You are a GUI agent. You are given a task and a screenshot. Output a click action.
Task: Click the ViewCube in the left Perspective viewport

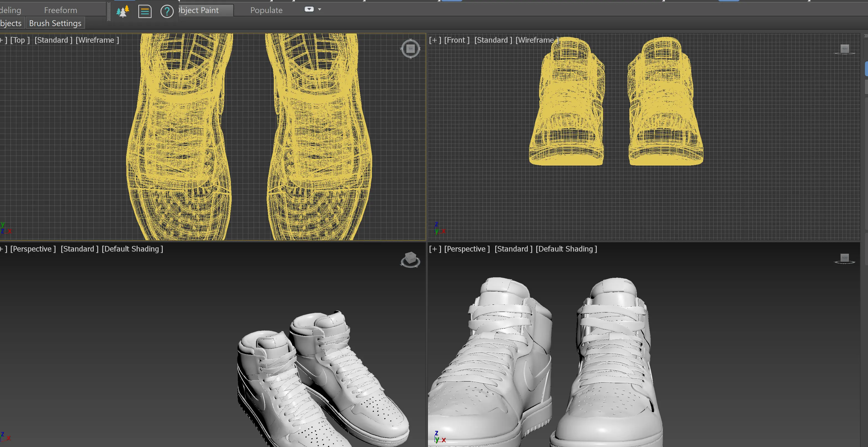click(x=410, y=260)
